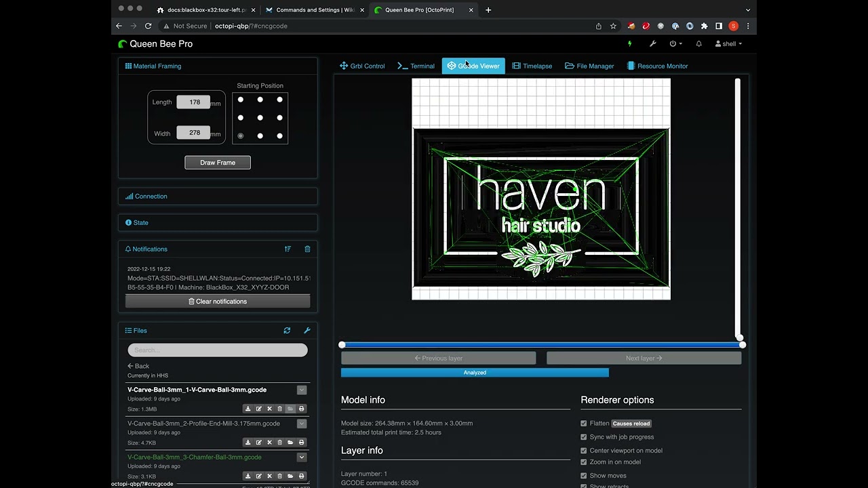Open Chrome tab search dropdown
Screen dimensions: 868x488
748,10
